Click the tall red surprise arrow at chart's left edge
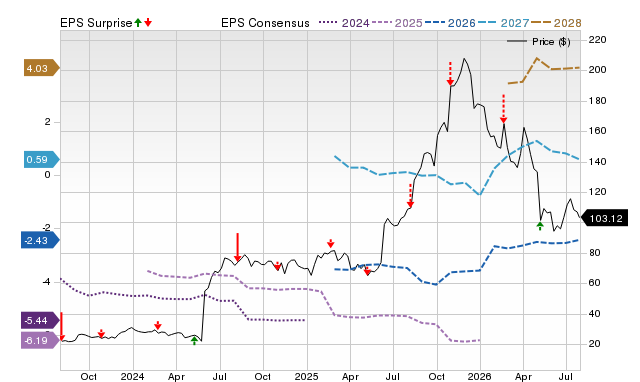The height and width of the screenshot is (382, 640). pyautogui.click(x=62, y=326)
